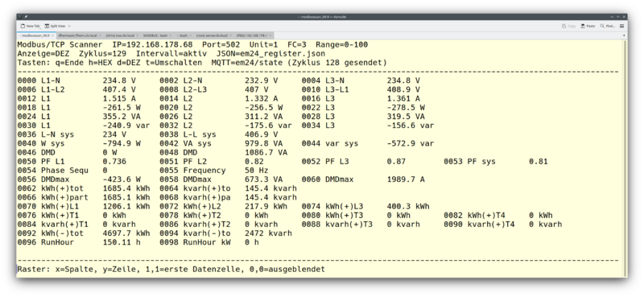644x297 pixels.
Task: Click the Raster prompt line at bottom
Action: (171, 270)
